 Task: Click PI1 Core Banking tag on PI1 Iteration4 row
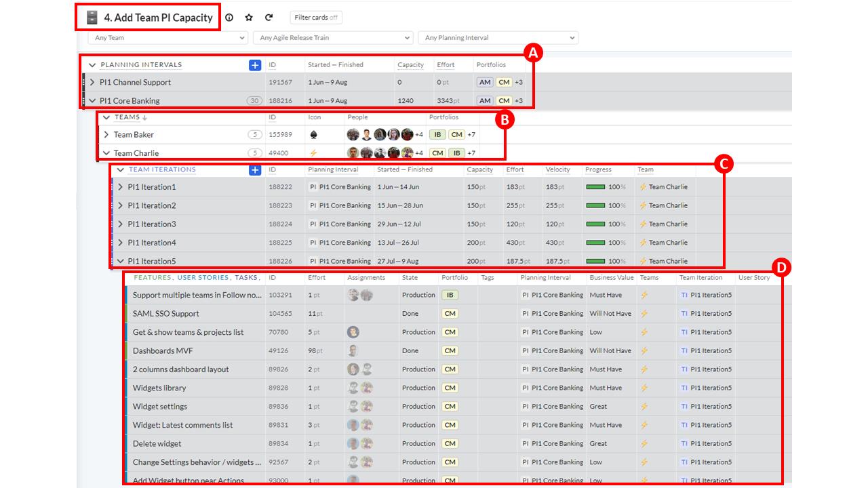point(340,243)
